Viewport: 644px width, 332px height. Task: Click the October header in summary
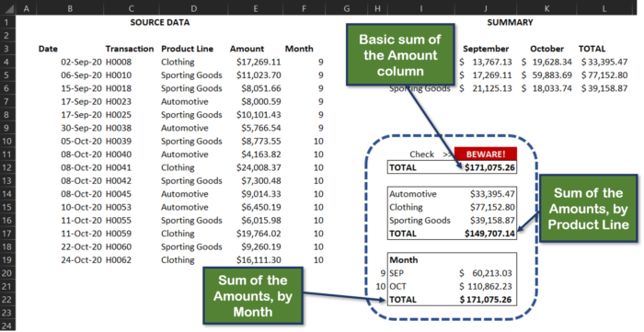click(x=546, y=49)
